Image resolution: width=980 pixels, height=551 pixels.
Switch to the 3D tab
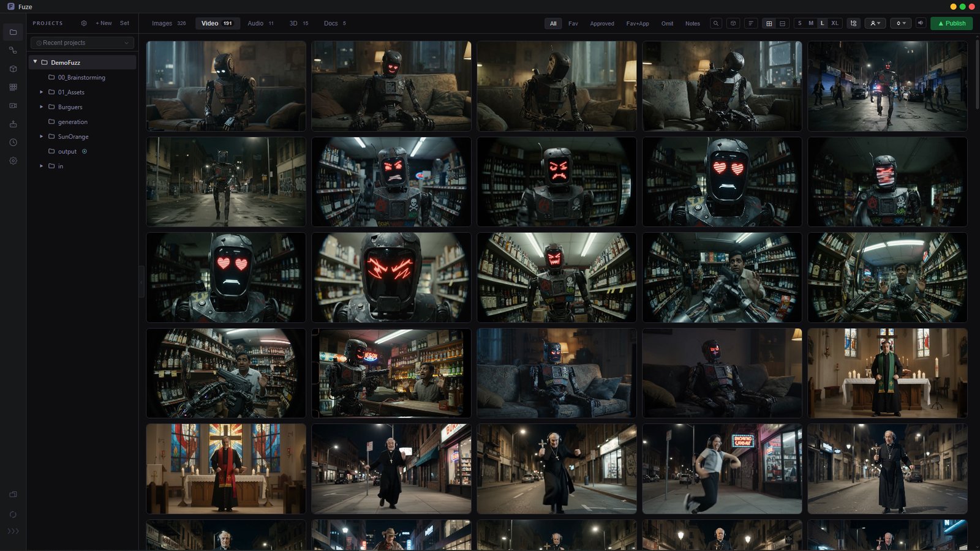(x=299, y=23)
